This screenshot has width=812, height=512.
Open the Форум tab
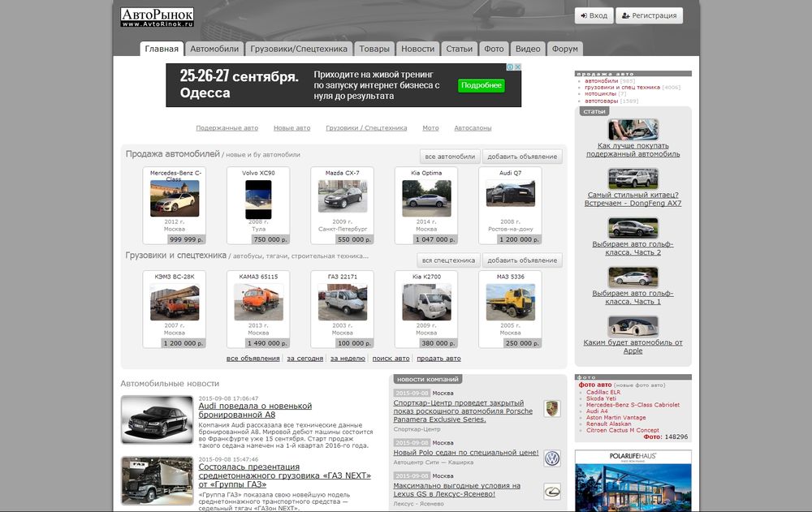tap(565, 49)
